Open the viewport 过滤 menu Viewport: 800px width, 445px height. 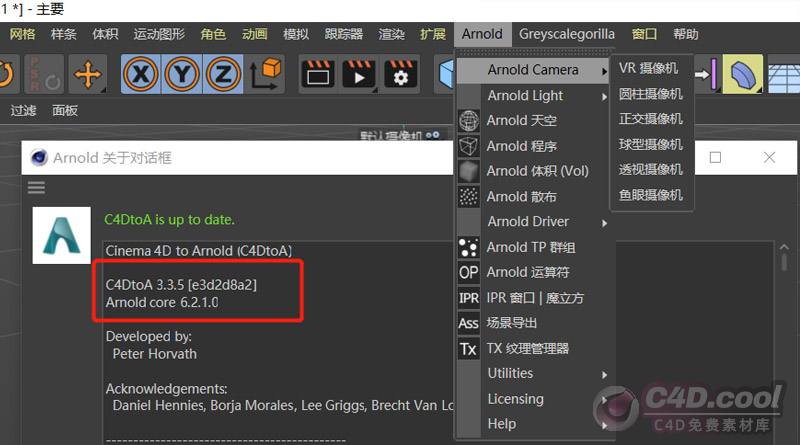coord(23,110)
